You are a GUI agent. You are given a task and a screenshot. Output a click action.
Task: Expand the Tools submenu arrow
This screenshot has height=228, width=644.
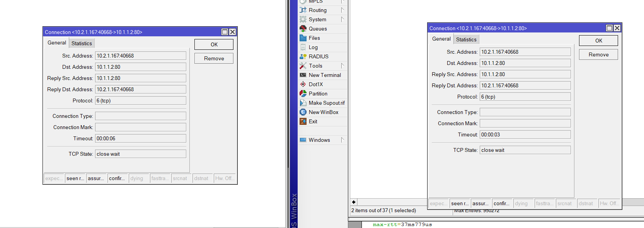[x=342, y=66]
